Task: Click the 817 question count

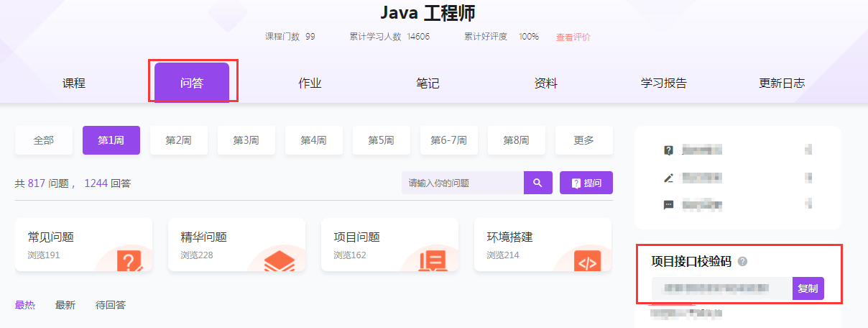Action: (37, 183)
